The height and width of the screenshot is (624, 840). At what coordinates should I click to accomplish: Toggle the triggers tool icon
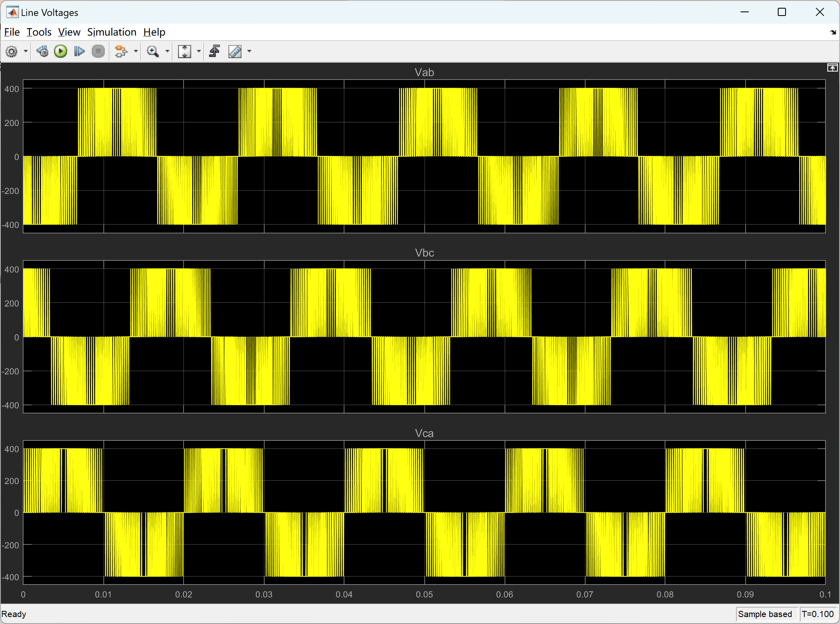(x=215, y=52)
